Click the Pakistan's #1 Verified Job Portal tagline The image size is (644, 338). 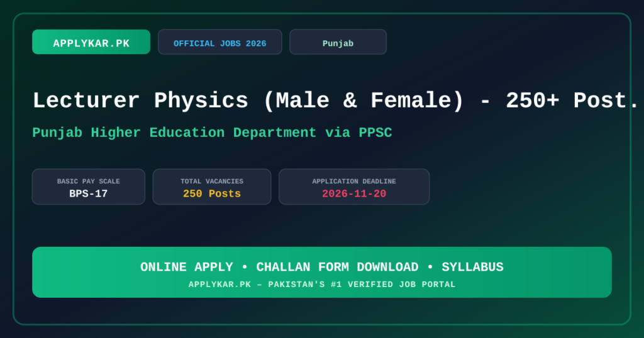[x=322, y=284]
